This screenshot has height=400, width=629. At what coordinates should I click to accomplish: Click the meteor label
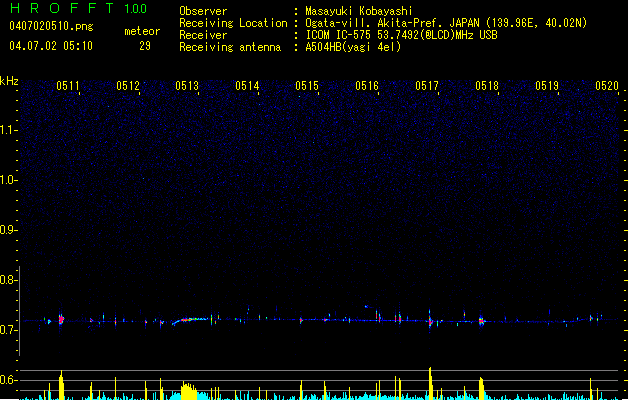click(142, 31)
